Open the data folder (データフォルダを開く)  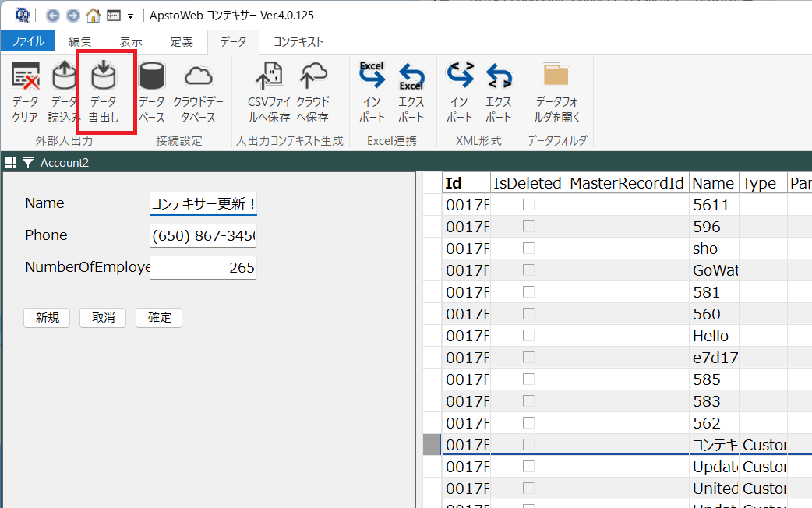(x=556, y=93)
